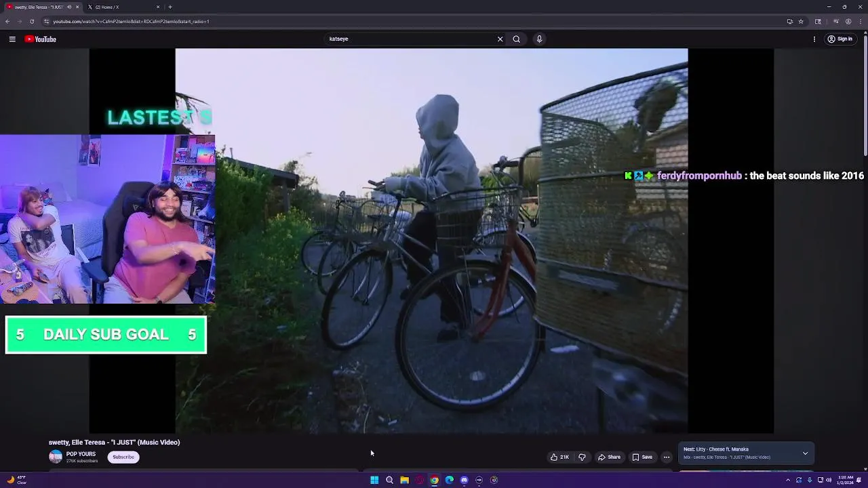Share the I JUST music video

click(x=609, y=457)
